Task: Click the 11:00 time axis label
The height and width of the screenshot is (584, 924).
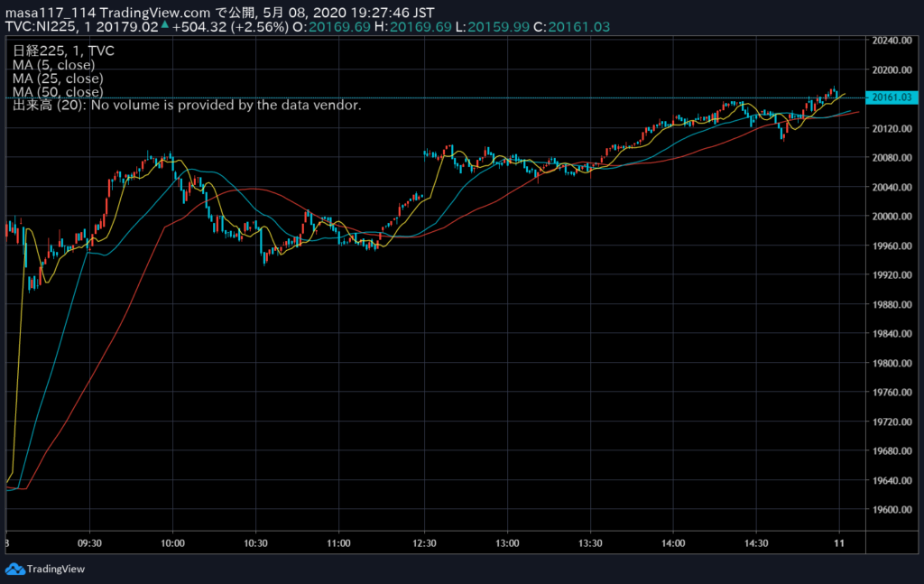Action: pyautogui.click(x=339, y=543)
